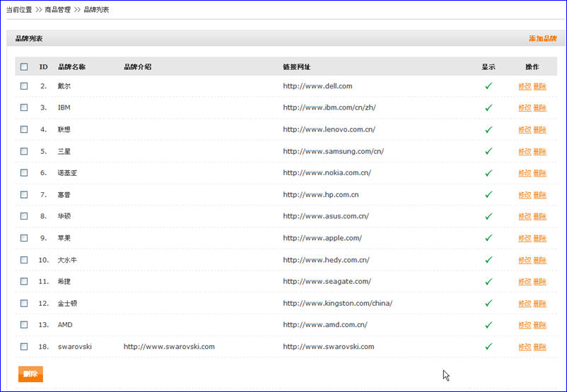Click the 品牌名称 column header

click(71, 67)
